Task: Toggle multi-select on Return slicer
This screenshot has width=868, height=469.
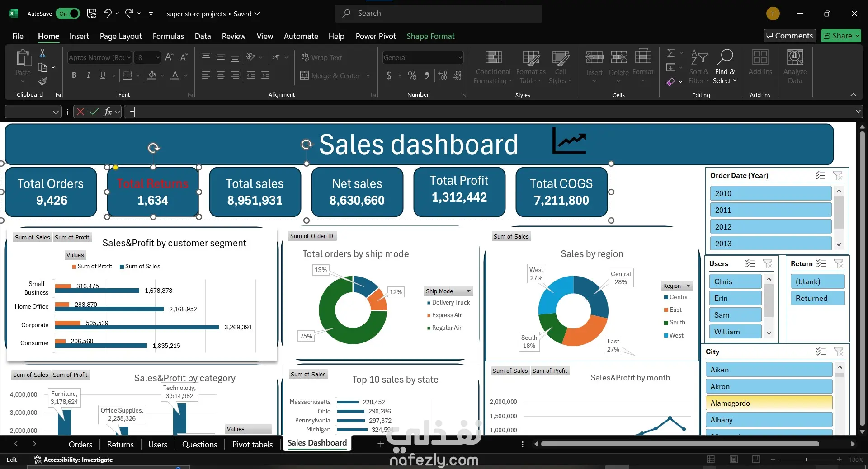Action: 821,263
